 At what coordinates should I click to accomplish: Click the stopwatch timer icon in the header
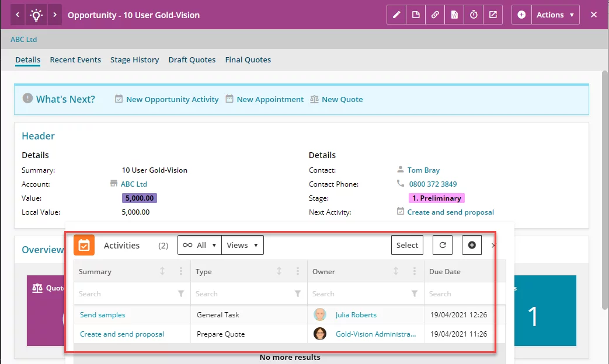[474, 15]
